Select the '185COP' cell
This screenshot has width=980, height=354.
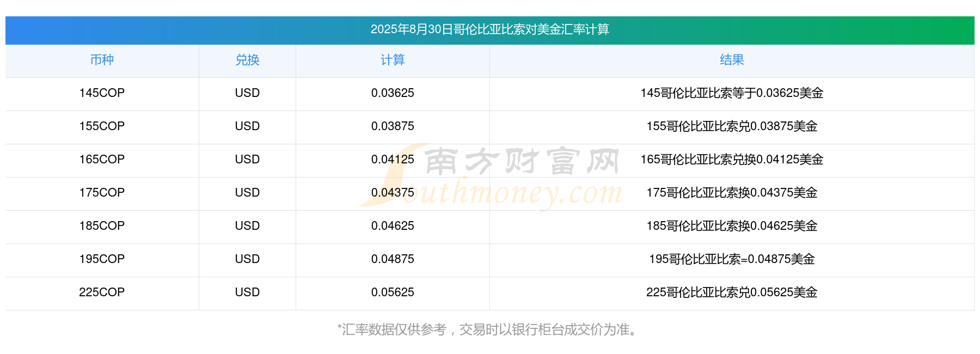click(x=102, y=226)
